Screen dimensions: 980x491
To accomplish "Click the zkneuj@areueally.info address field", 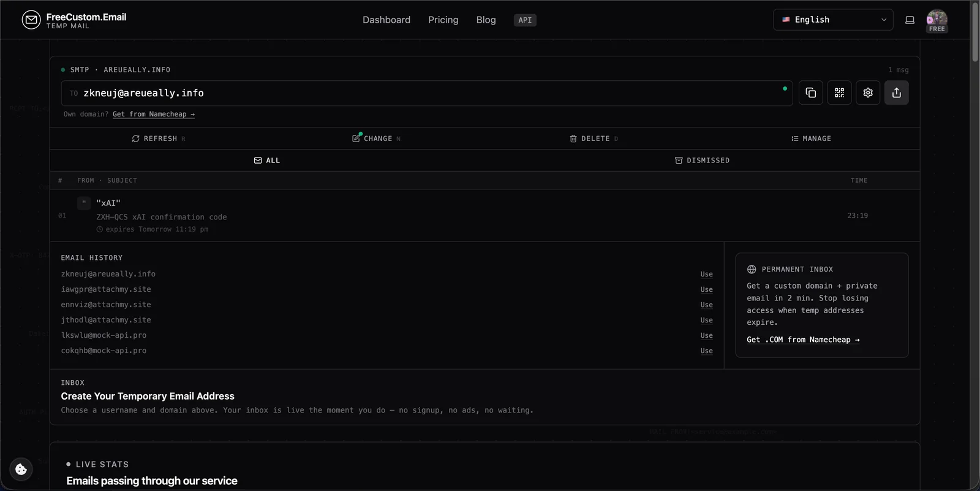I will (x=427, y=93).
